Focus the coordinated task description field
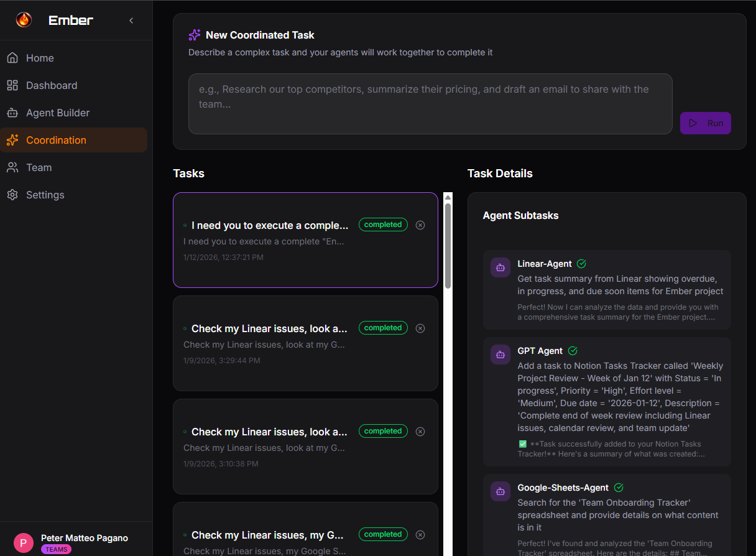756x556 pixels. click(430, 104)
